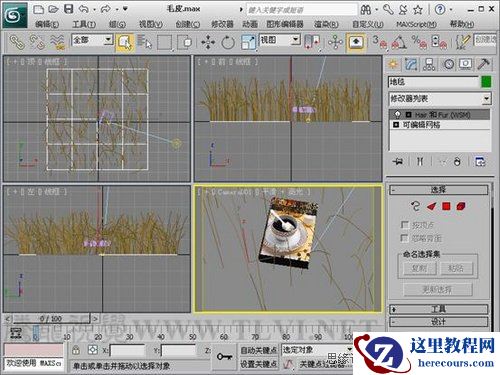Open the 修改器列表 modifier list dropdown
The image size is (500, 375).
(x=440, y=99)
